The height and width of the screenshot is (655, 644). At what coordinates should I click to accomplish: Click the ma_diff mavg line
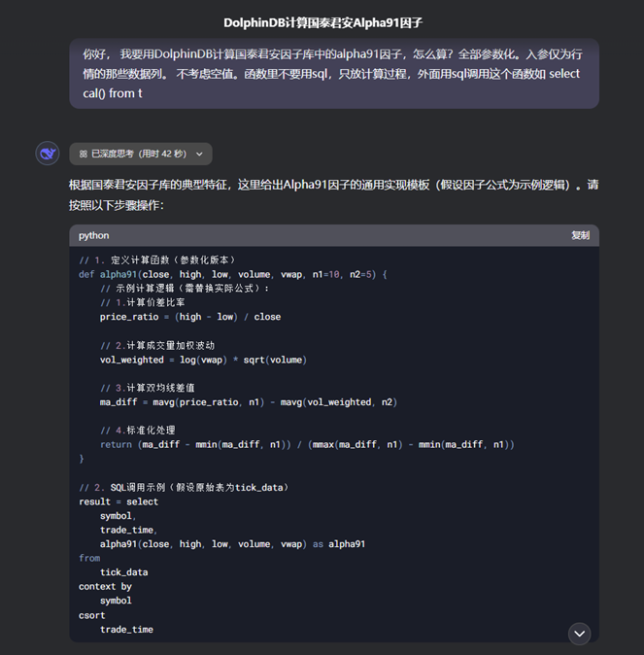point(248,402)
